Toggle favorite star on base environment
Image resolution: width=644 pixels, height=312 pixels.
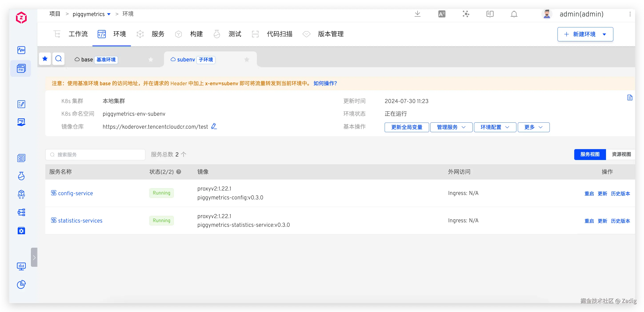[150, 60]
